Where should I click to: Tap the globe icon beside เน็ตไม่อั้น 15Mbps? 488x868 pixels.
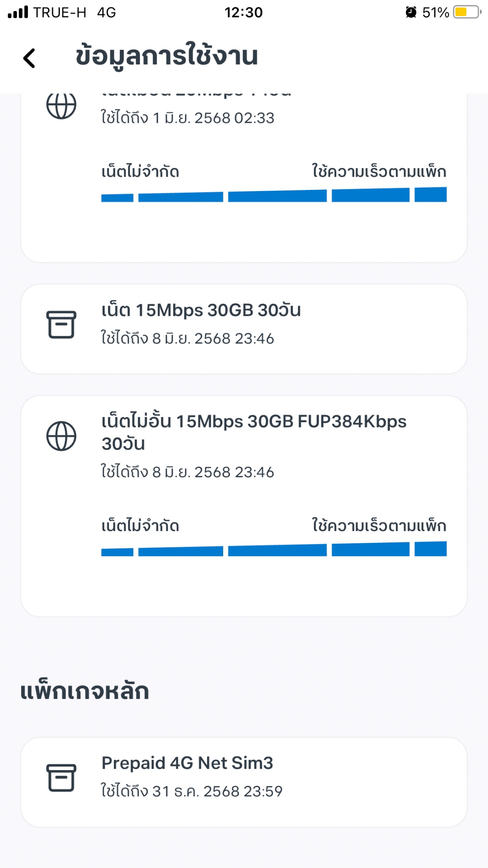(61, 436)
